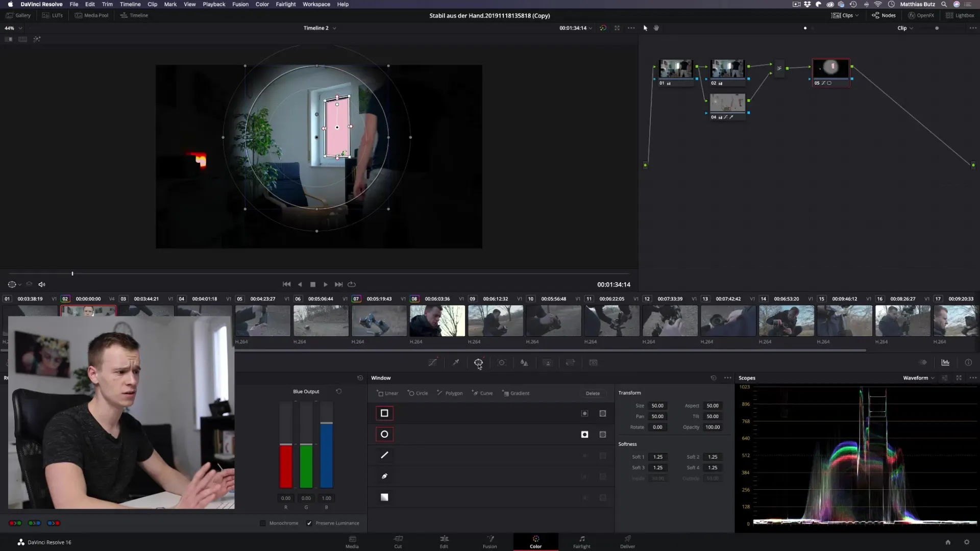This screenshot has width=980, height=551.
Task: Adjust the red channel bar of Blue Output
Action: (286, 444)
